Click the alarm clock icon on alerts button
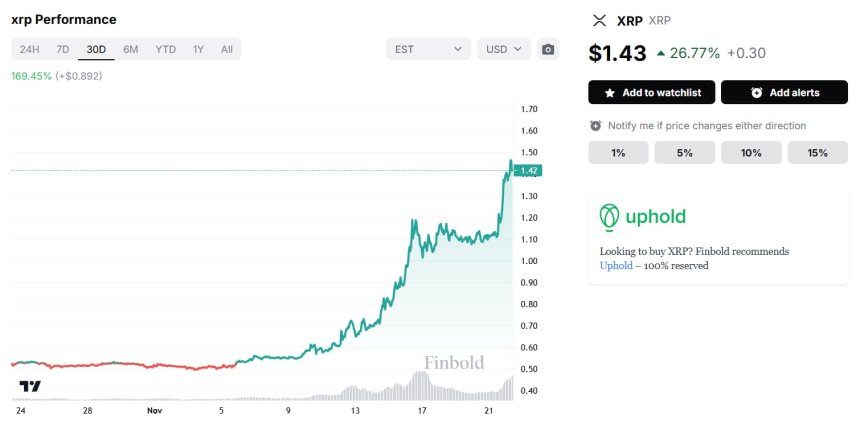This screenshot has width=860, height=429. click(757, 93)
